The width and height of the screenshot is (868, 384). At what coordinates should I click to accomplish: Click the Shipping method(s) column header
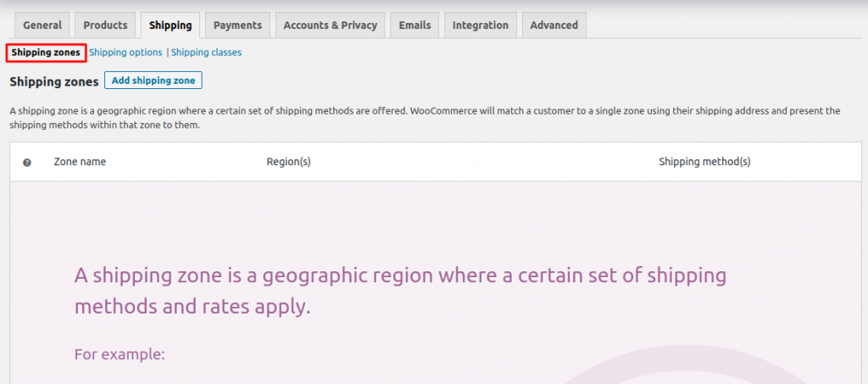704,162
